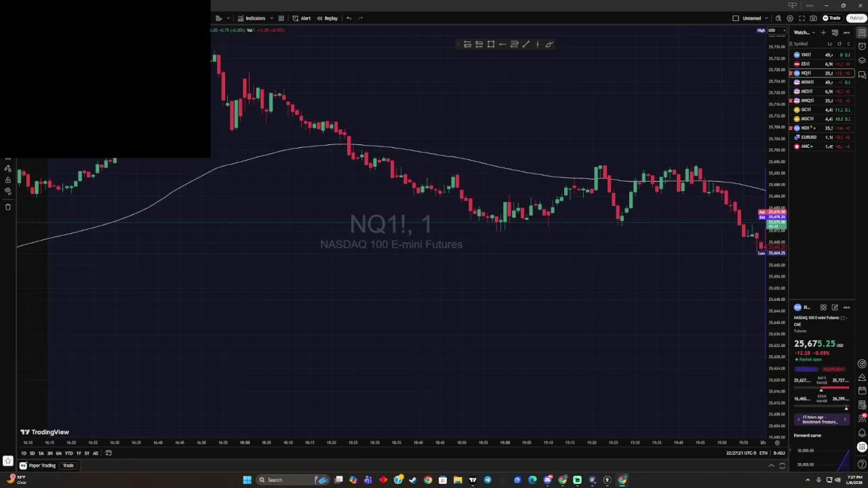Open chart settings gear icon
868x488 pixels.
pyautogui.click(x=790, y=18)
